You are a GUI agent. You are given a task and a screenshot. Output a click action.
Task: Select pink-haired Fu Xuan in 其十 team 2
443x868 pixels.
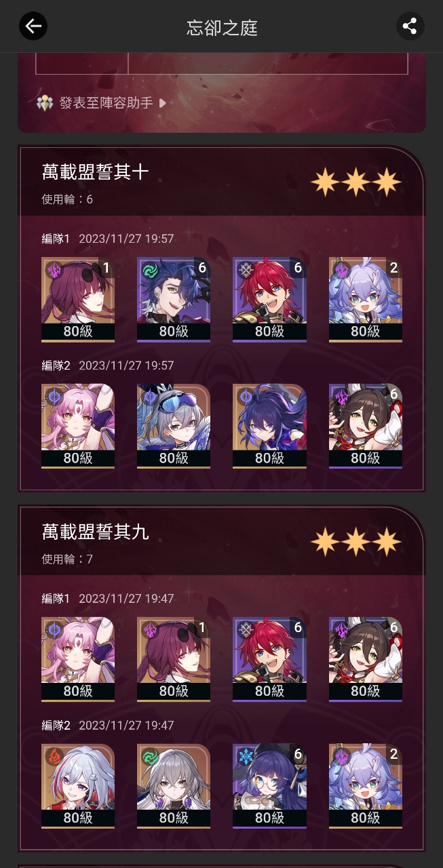coord(78,427)
